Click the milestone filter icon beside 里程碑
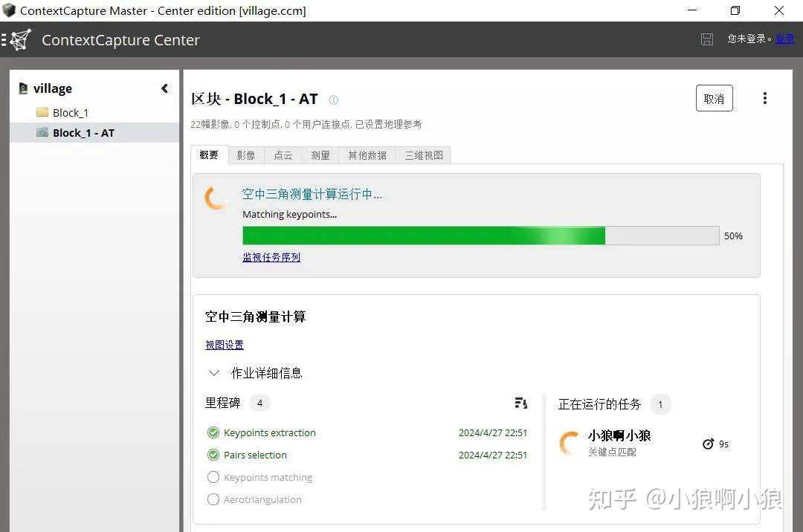803x532 pixels. [520, 403]
